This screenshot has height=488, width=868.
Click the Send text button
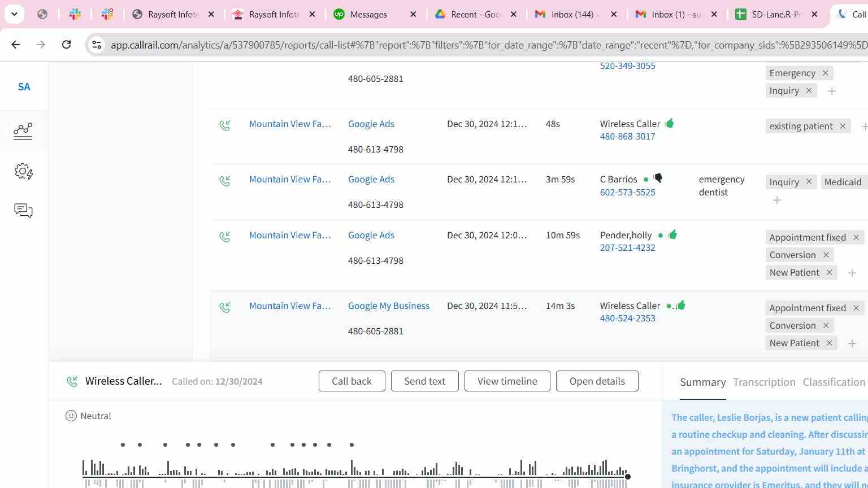(424, 381)
